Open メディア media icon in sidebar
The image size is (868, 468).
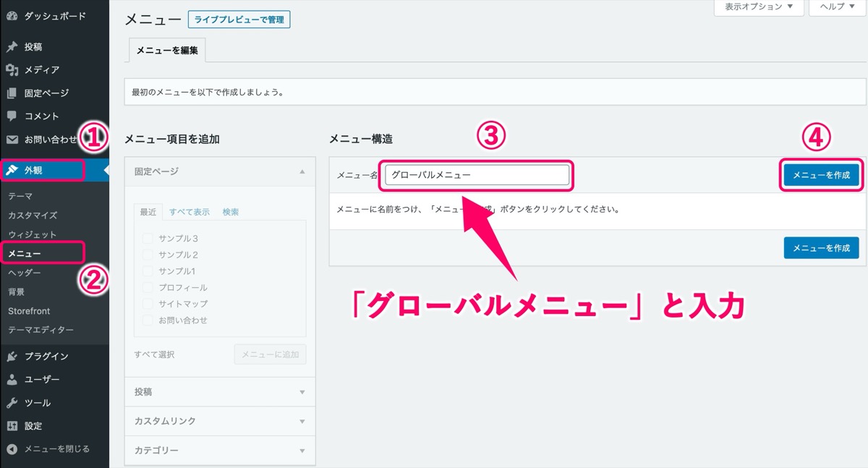(12, 70)
